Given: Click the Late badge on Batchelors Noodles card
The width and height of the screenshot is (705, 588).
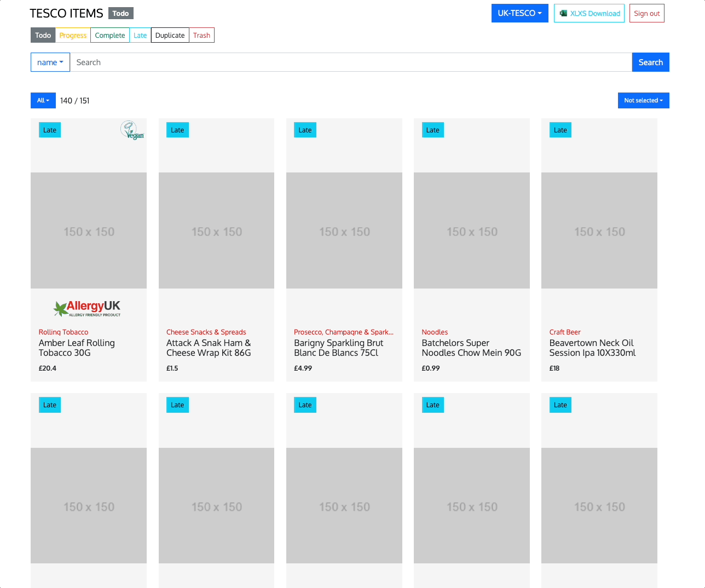Looking at the screenshot, I should pyautogui.click(x=432, y=130).
